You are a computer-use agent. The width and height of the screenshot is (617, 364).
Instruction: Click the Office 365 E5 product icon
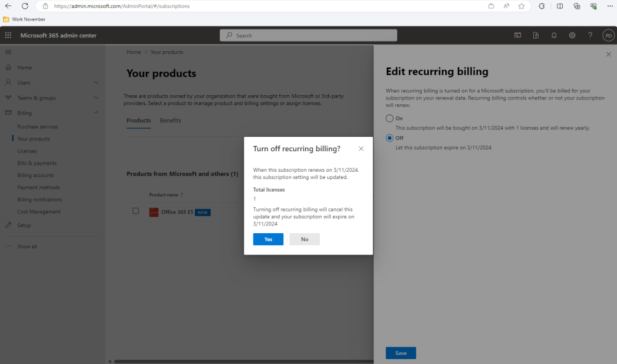pyautogui.click(x=154, y=212)
